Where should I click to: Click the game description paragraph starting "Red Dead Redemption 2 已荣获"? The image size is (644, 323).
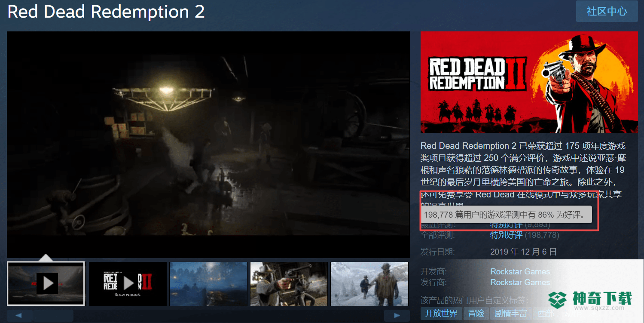pyautogui.click(x=522, y=175)
